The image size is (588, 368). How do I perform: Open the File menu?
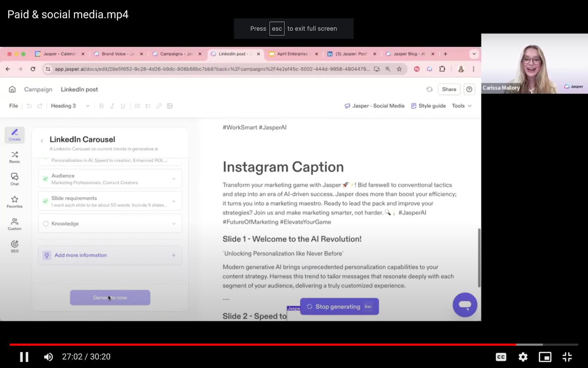click(14, 106)
